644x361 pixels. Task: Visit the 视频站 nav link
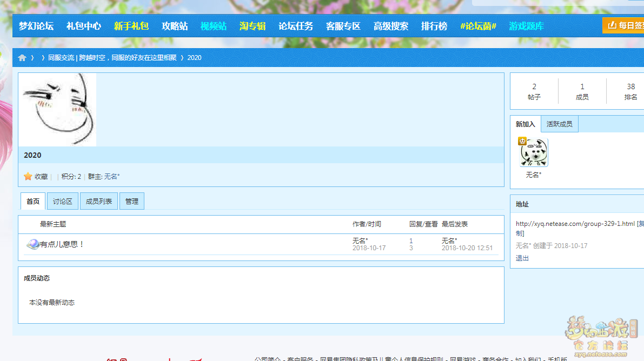(x=214, y=26)
